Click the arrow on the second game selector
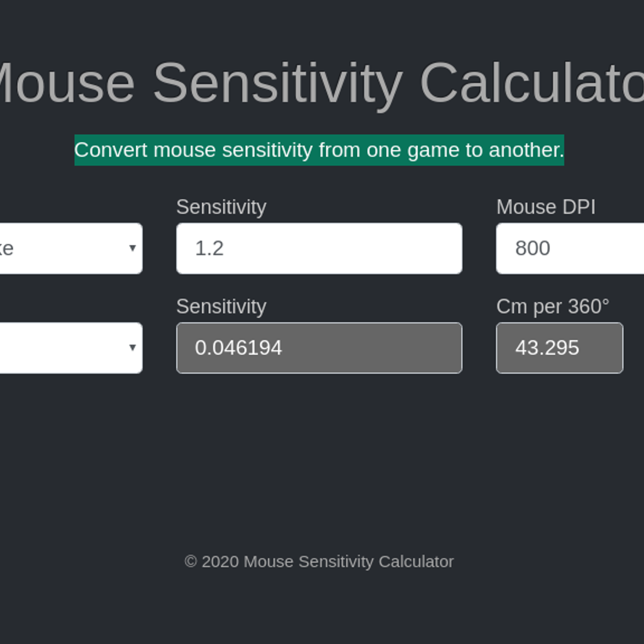This screenshot has width=644, height=644. pyautogui.click(x=133, y=348)
